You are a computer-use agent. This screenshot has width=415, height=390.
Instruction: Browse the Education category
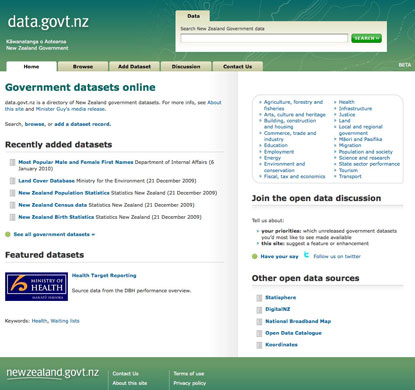click(276, 145)
